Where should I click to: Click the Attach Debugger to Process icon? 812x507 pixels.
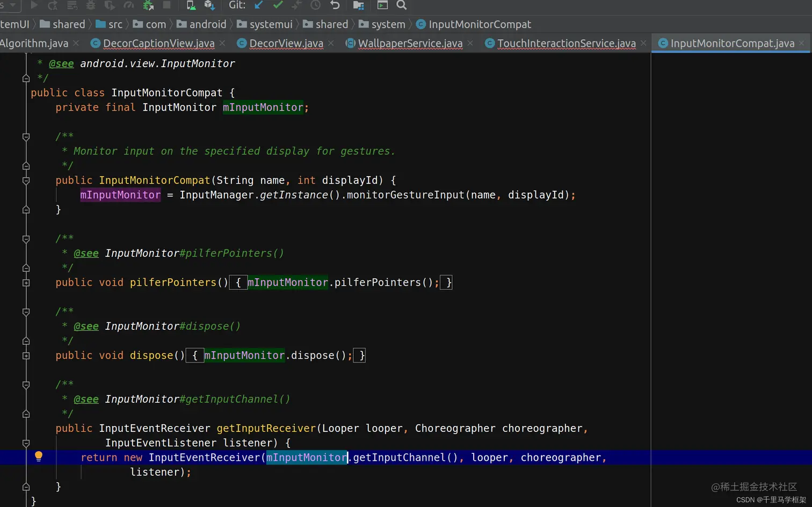coord(148,5)
